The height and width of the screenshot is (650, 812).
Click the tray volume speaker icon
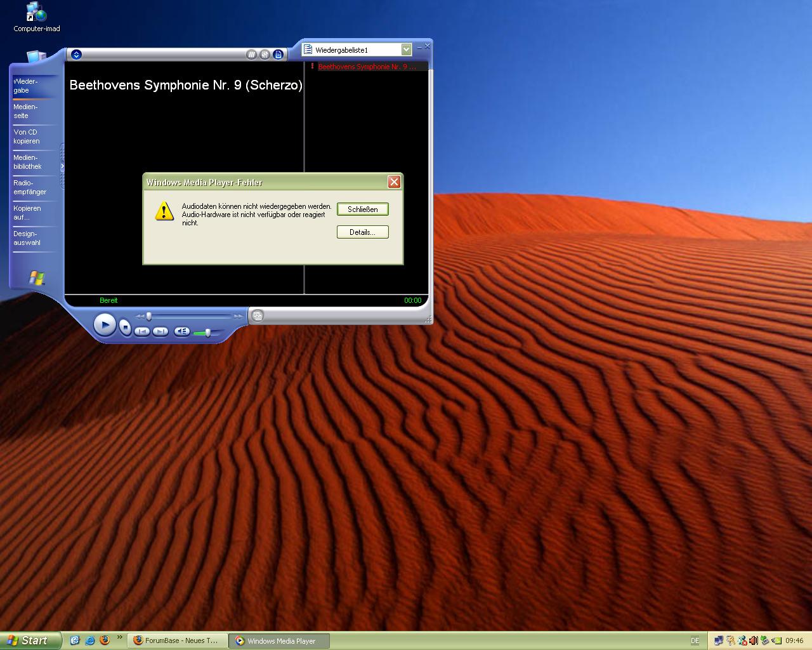(754, 640)
